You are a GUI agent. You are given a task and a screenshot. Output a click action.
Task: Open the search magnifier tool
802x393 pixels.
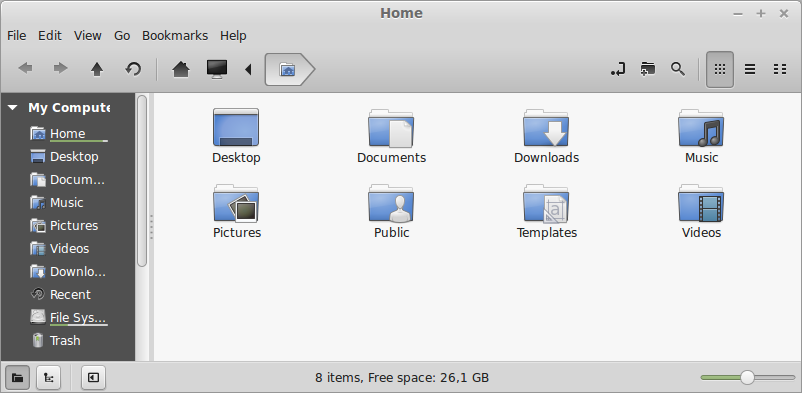(678, 69)
